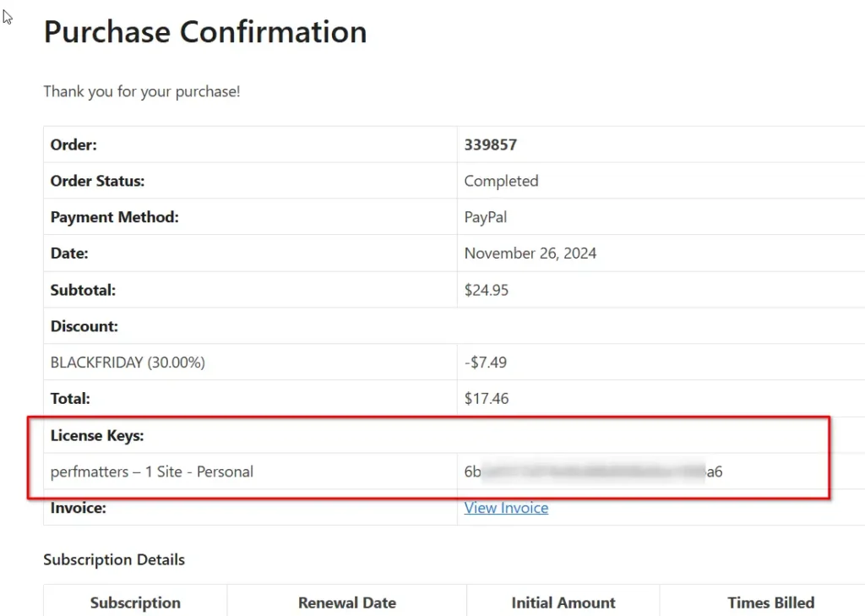
Task: Click the $17.46 total amount
Action: [x=487, y=398]
